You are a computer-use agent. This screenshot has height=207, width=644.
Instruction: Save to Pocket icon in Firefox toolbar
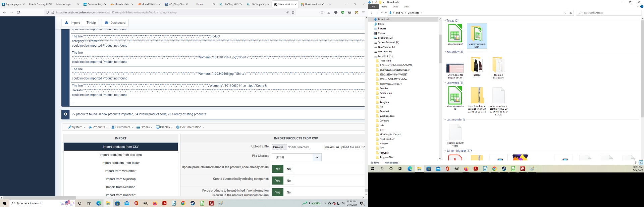(x=322, y=12)
